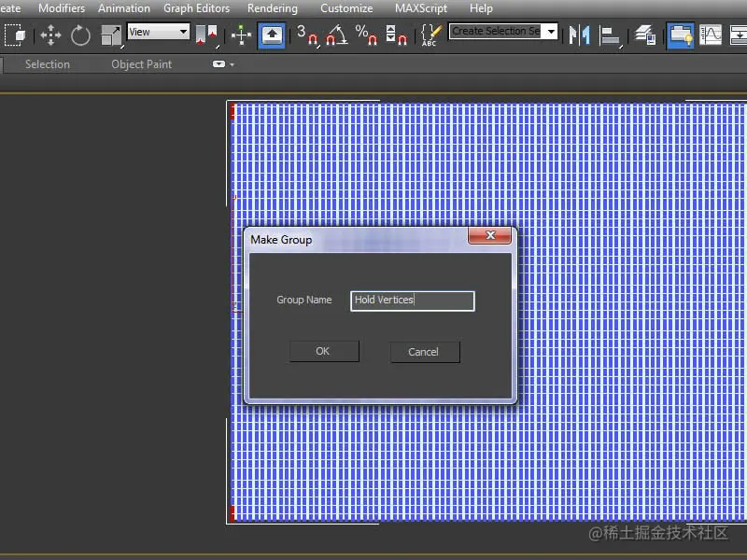Screen dimensions: 747x560
Task: Toggle Keyboard Shortcut Override button
Action: (x=272, y=35)
